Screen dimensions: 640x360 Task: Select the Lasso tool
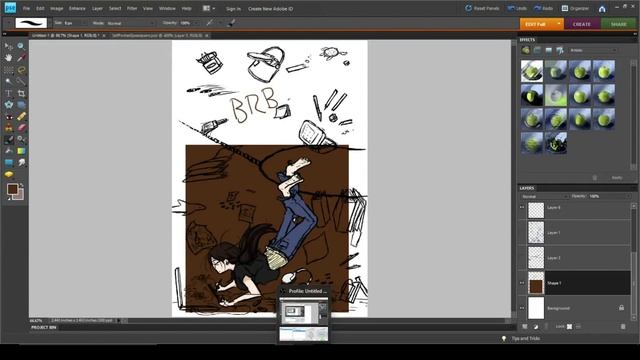21,70
